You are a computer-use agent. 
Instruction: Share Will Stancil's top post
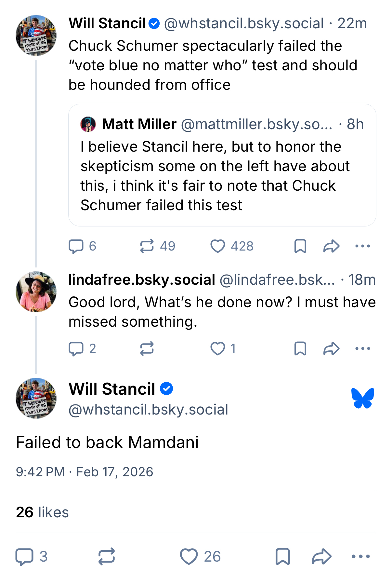coord(331,246)
